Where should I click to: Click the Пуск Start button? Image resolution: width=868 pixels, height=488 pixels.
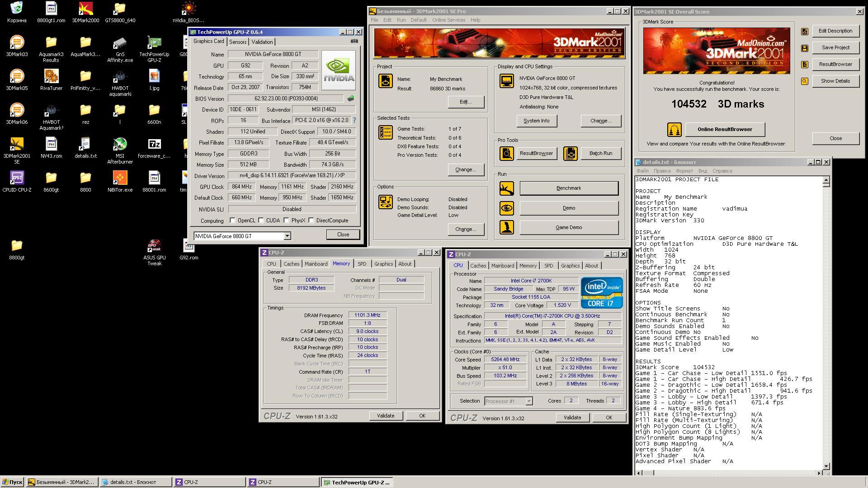pos(12,482)
